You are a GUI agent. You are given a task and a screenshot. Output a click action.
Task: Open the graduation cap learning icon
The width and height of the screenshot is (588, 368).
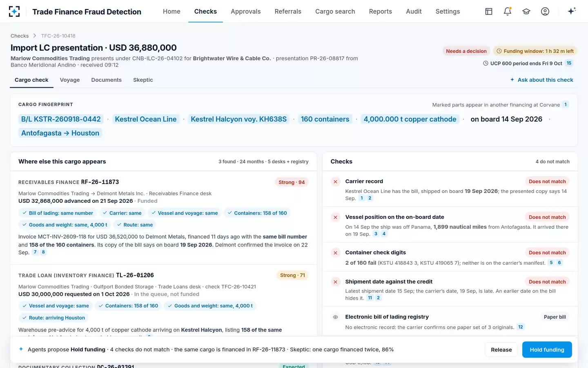pyautogui.click(x=526, y=11)
